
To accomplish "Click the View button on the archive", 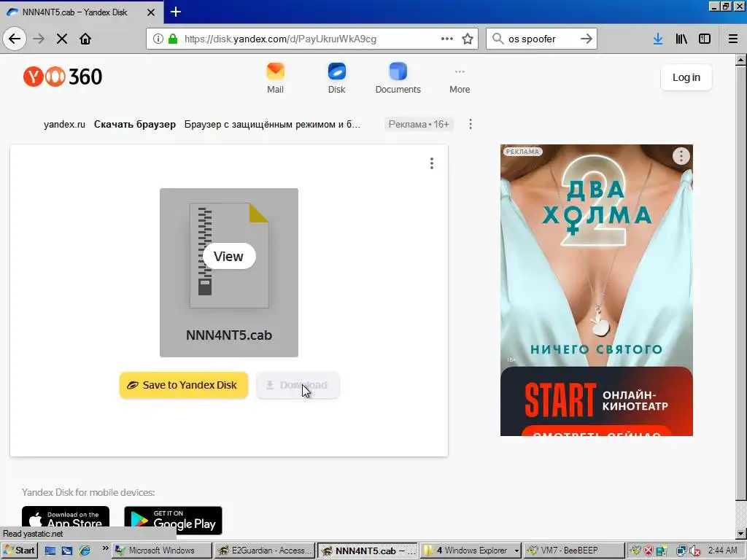I will (x=228, y=256).
